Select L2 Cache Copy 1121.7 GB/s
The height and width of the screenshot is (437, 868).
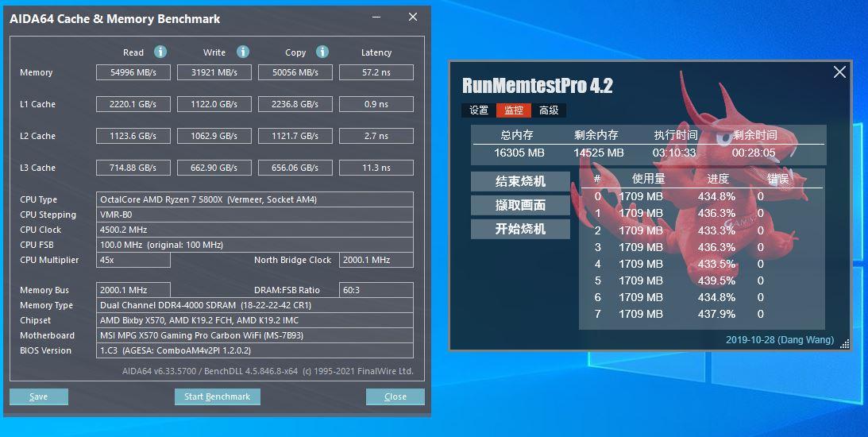coord(295,136)
